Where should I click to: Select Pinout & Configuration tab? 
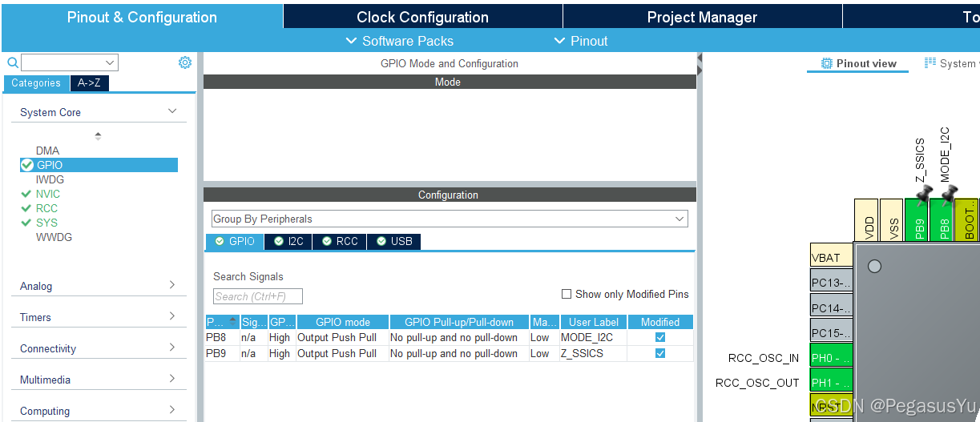pyautogui.click(x=142, y=17)
